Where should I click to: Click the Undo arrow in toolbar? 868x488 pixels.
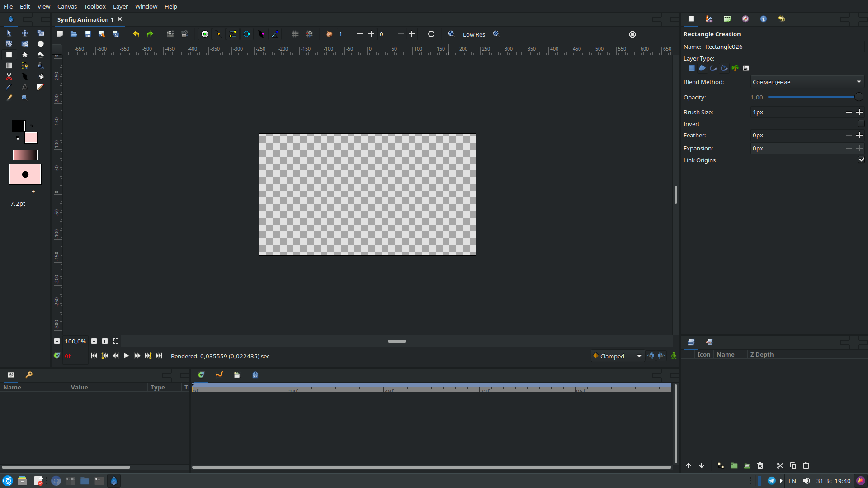(136, 34)
